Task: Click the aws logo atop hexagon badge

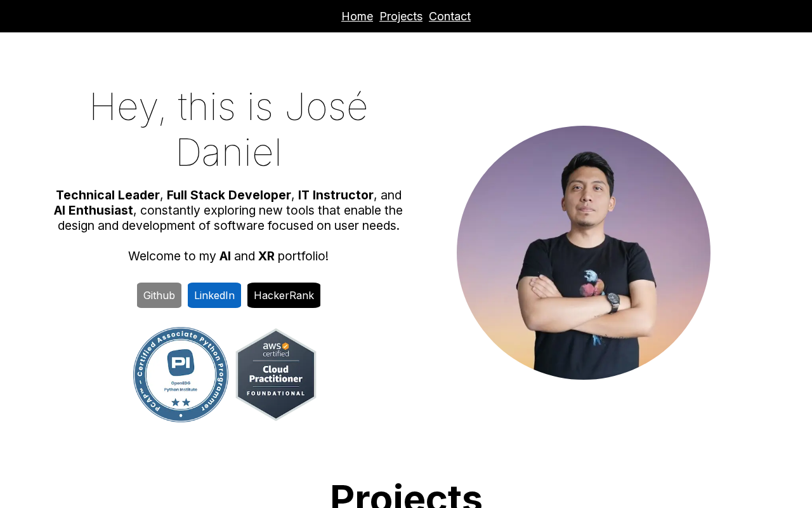Action: 276,347
